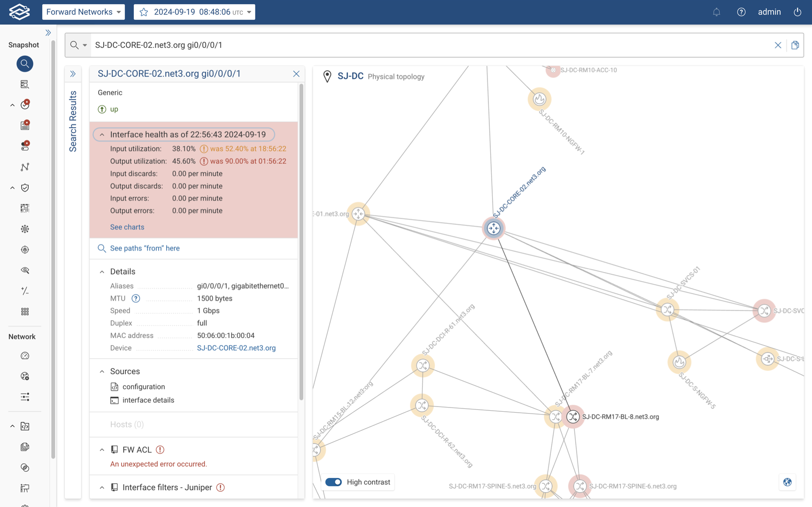Click See paths "from" here link

[x=145, y=248]
